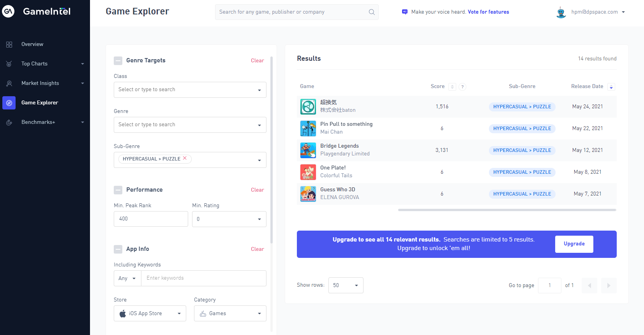Expand the Market Insights submenu arrow
Image resolution: width=644 pixels, height=335 pixels.
[83, 83]
